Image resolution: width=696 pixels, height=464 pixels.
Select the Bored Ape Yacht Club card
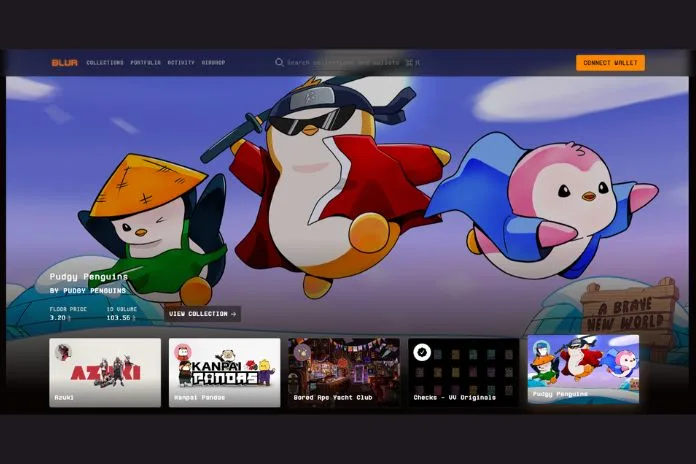[x=344, y=373]
